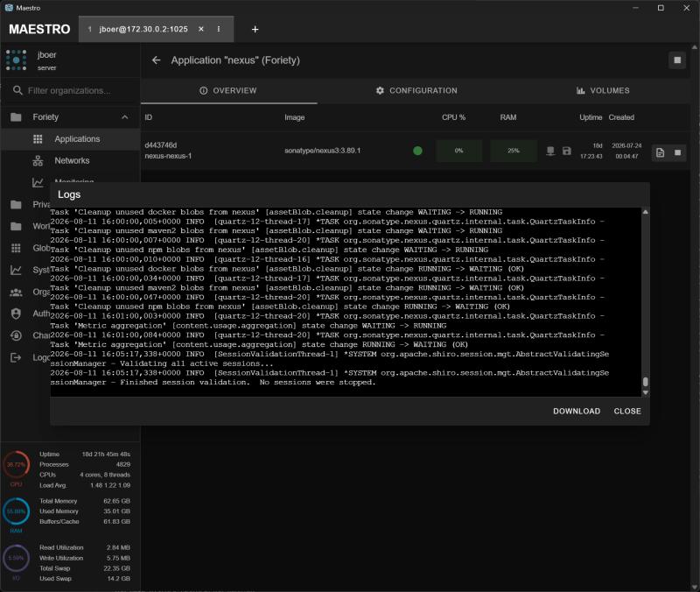Click the Foriety folder icon
Image resolution: width=700 pixels, height=592 pixels.
pos(16,117)
